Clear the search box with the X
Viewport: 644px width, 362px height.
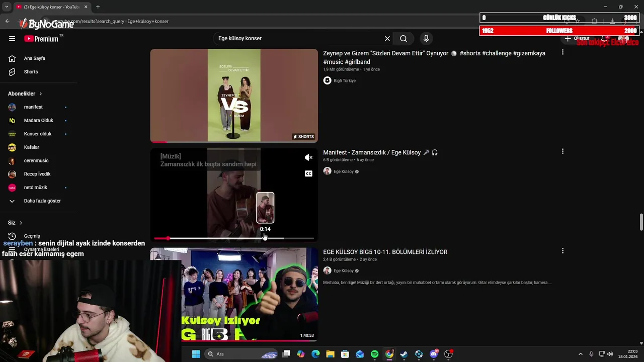387,39
